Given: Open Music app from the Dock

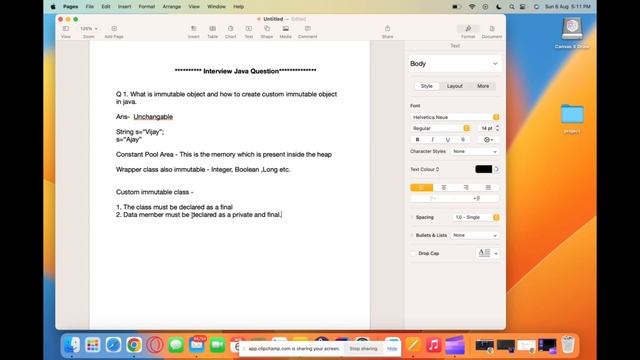Looking at the screenshot, I should [433, 345].
